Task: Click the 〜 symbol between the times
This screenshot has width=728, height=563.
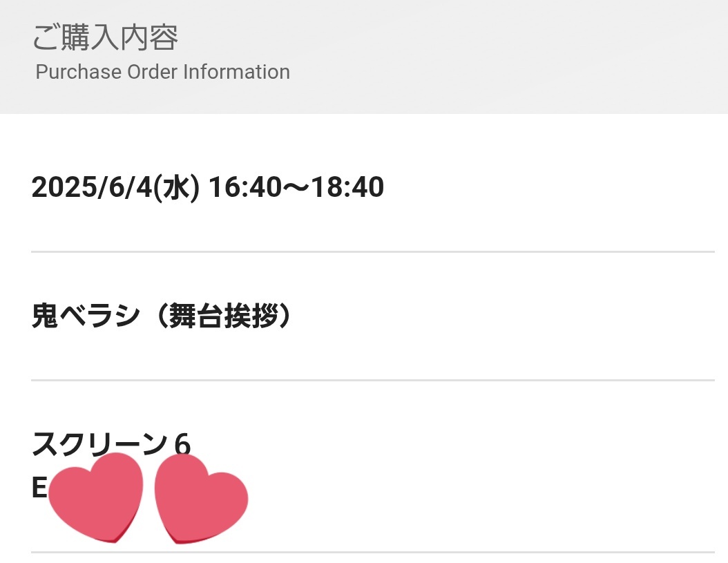Action: pyautogui.click(x=296, y=188)
